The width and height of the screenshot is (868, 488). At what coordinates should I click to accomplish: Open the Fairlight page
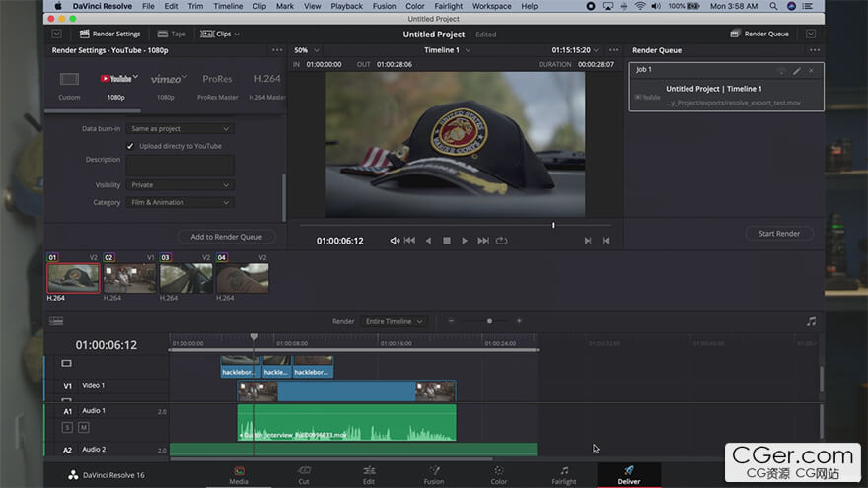(564, 475)
